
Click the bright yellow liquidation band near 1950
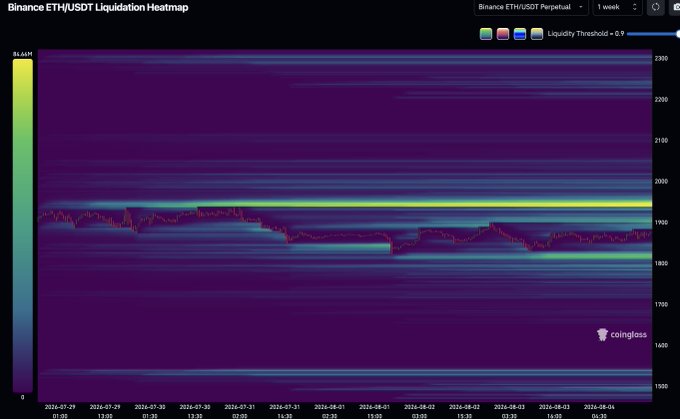tap(434, 204)
